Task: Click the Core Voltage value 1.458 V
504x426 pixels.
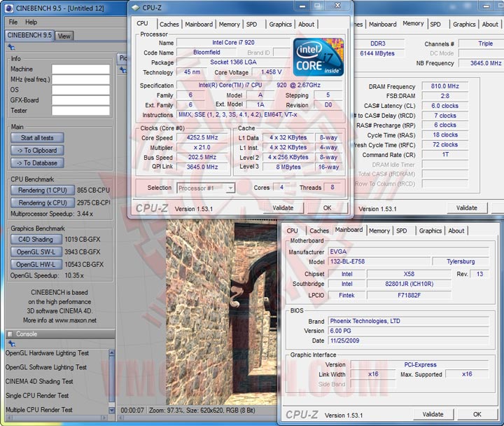Action: coord(272,72)
